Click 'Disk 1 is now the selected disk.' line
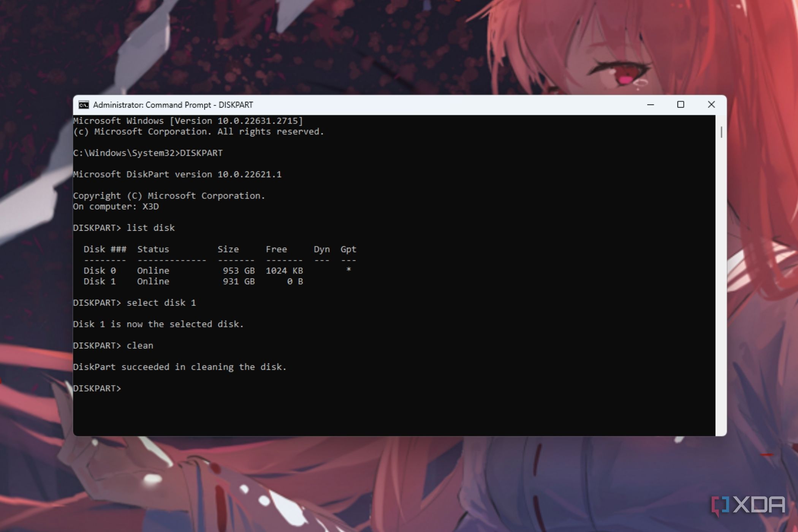Viewport: 798px width, 532px height. 158,324
